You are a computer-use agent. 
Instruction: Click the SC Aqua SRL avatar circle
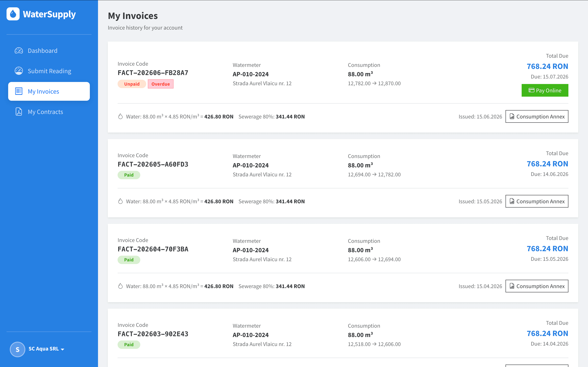tap(18, 349)
